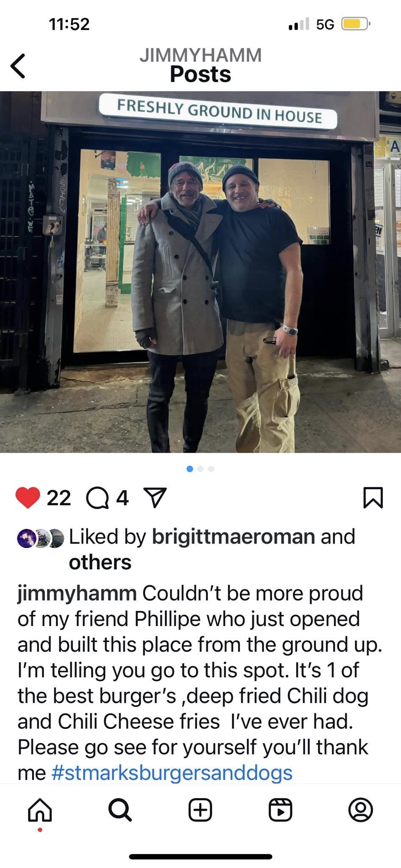Viewport: 401px width, 868px height.
Task: Tap the comment count 4
Action: [x=123, y=498]
